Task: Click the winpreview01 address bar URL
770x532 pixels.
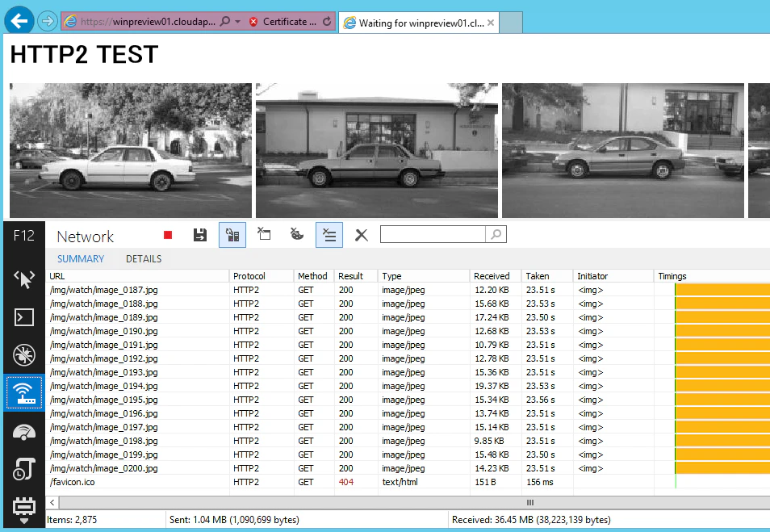Action: (x=148, y=22)
